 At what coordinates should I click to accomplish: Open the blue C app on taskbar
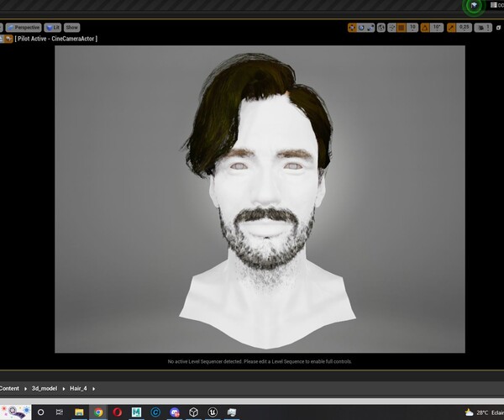[155, 412]
